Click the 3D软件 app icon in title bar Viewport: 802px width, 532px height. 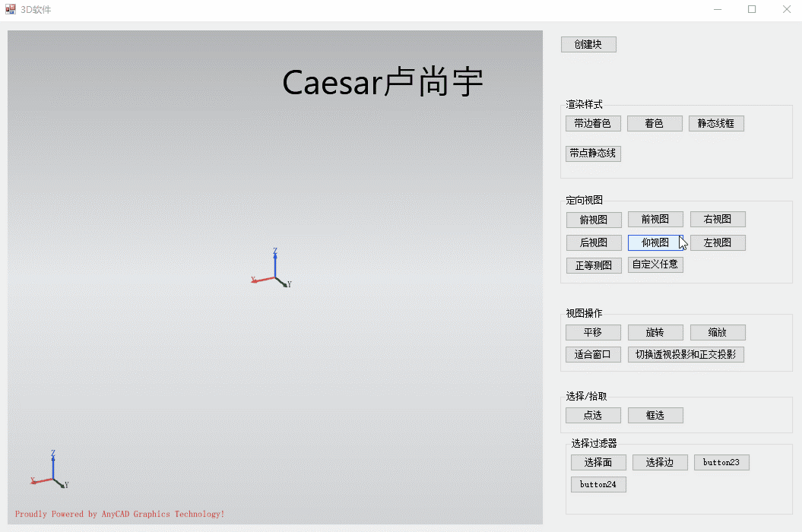(x=10, y=9)
